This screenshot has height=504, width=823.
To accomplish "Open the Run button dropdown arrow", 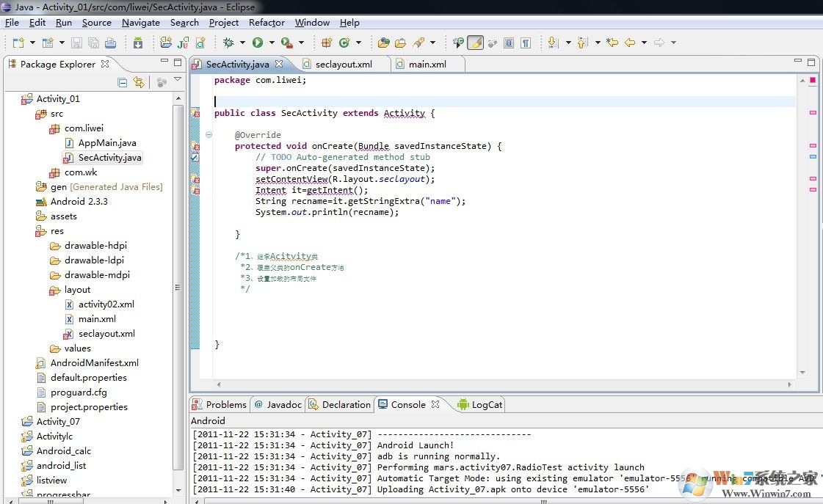I will pyautogui.click(x=271, y=43).
